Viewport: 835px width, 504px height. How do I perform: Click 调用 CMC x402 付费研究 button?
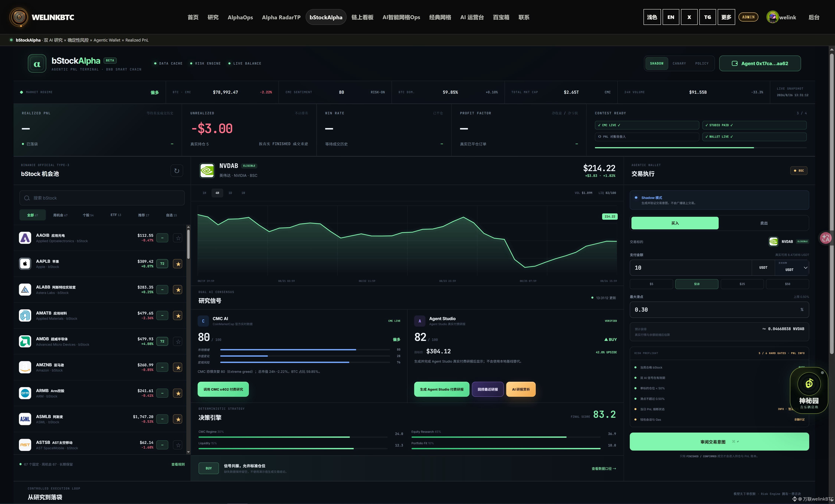tap(223, 389)
